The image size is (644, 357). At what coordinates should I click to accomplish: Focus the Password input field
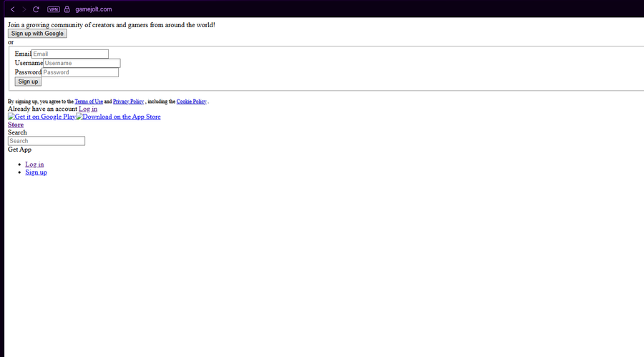point(80,72)
